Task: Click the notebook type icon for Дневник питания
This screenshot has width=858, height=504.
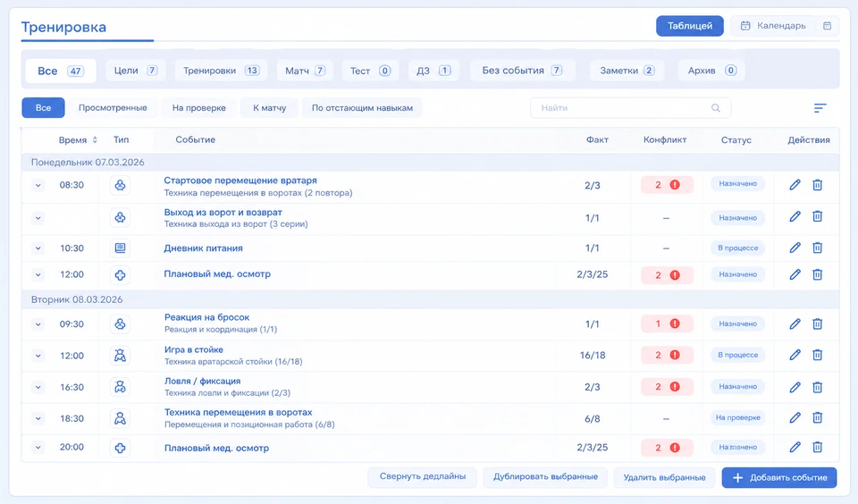Action: pos(120,248)
